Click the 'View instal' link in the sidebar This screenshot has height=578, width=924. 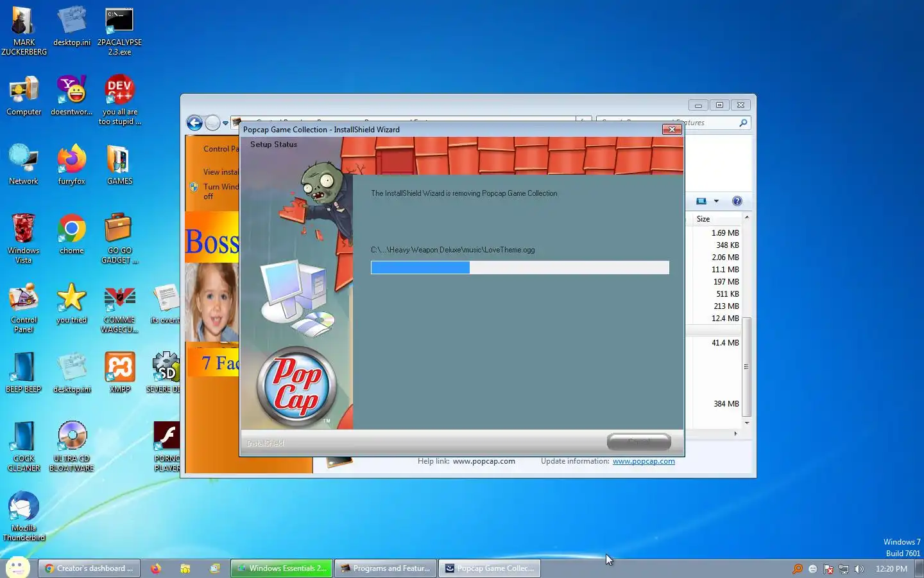tap(221, 172)
